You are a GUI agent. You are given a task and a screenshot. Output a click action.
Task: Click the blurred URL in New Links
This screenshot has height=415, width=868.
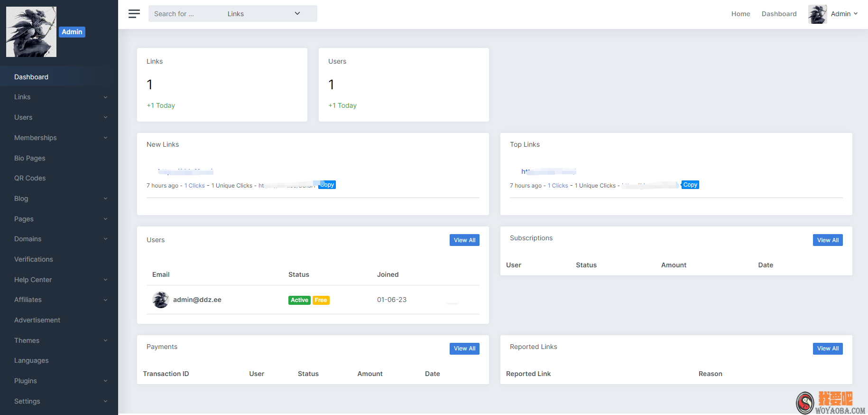[x=185, y=171]
